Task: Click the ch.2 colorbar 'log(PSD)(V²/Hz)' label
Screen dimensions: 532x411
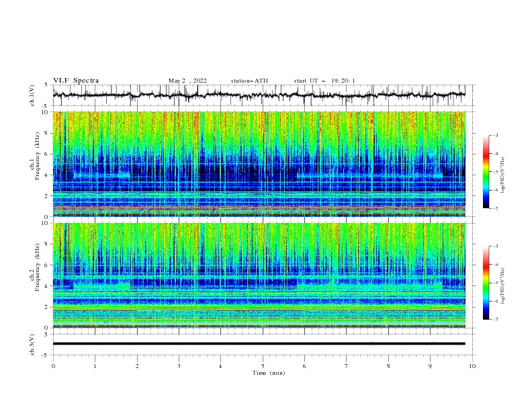Action: tap(502, 286)
